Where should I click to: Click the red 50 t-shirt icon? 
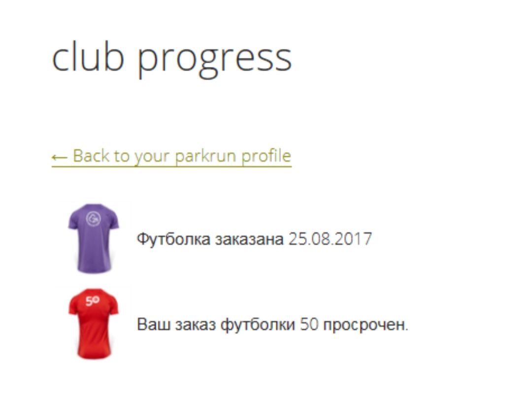94,324
